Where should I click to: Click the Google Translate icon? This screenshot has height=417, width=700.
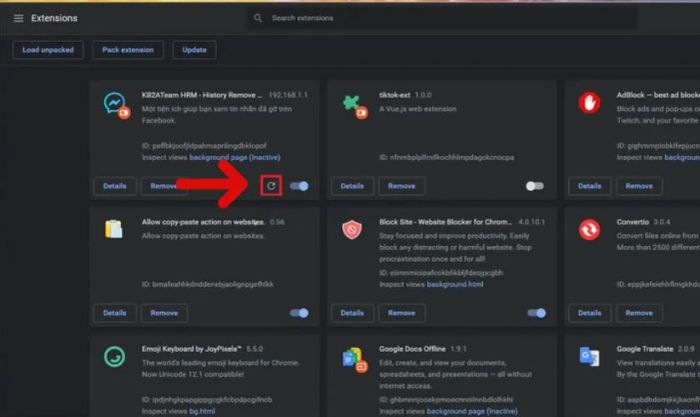tap(589, 357)
